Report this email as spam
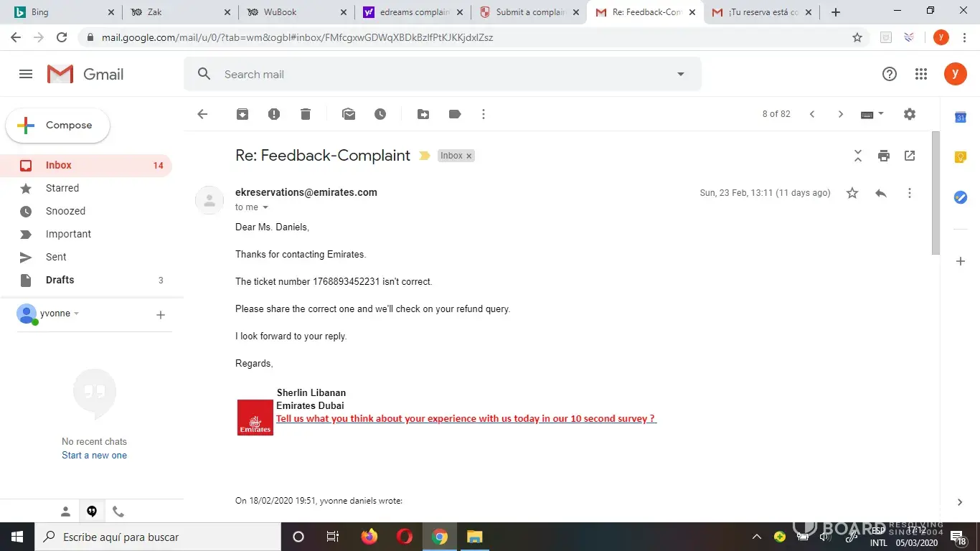 point(274,114)
